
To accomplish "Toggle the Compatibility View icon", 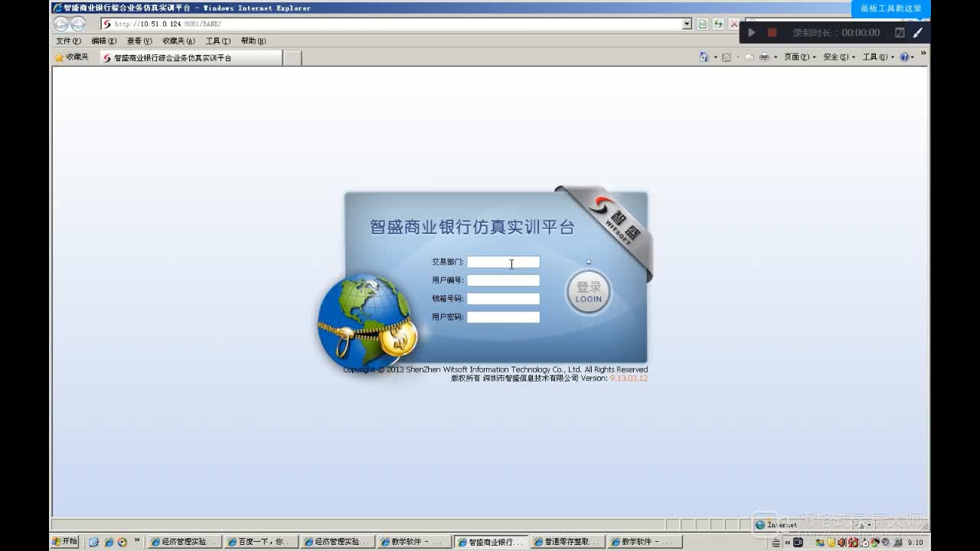I will (703, 24).
